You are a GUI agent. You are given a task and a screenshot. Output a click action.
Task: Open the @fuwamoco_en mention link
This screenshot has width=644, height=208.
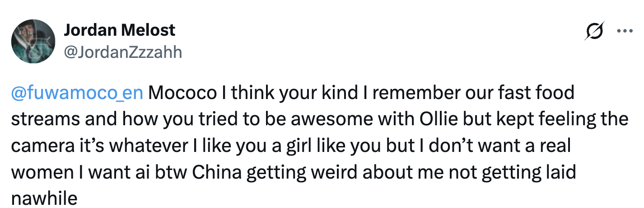[77, 93]
